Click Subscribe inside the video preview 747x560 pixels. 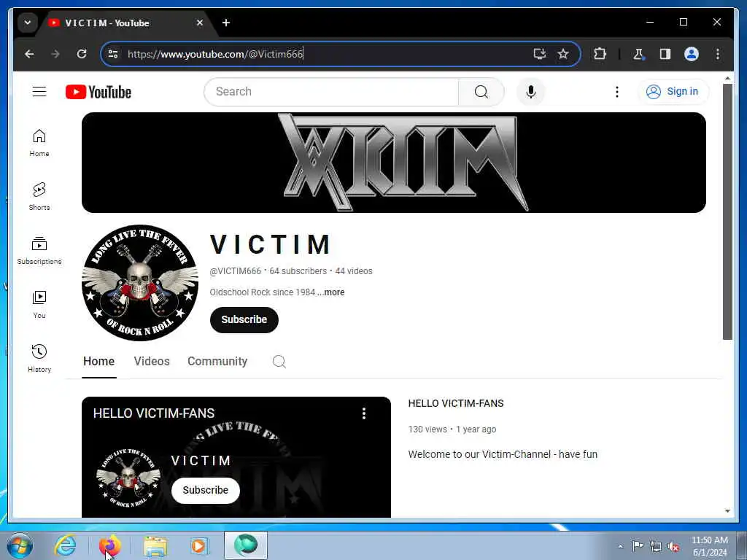205,490
